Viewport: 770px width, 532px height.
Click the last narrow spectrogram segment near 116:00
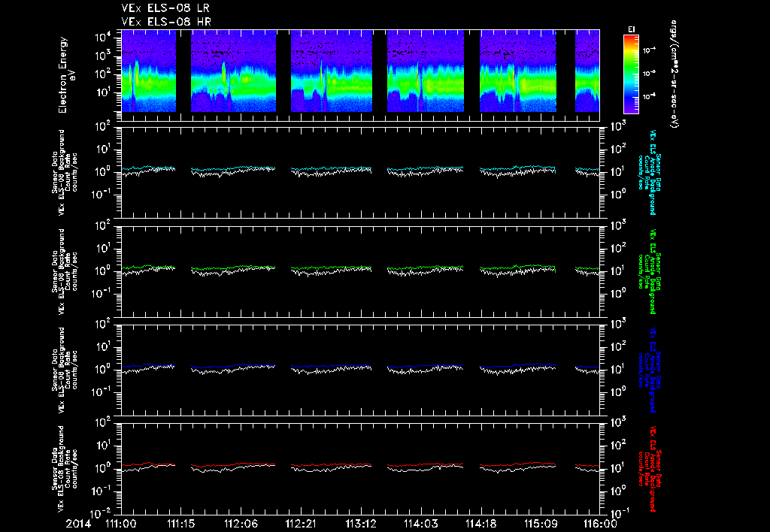pos(587,71)
